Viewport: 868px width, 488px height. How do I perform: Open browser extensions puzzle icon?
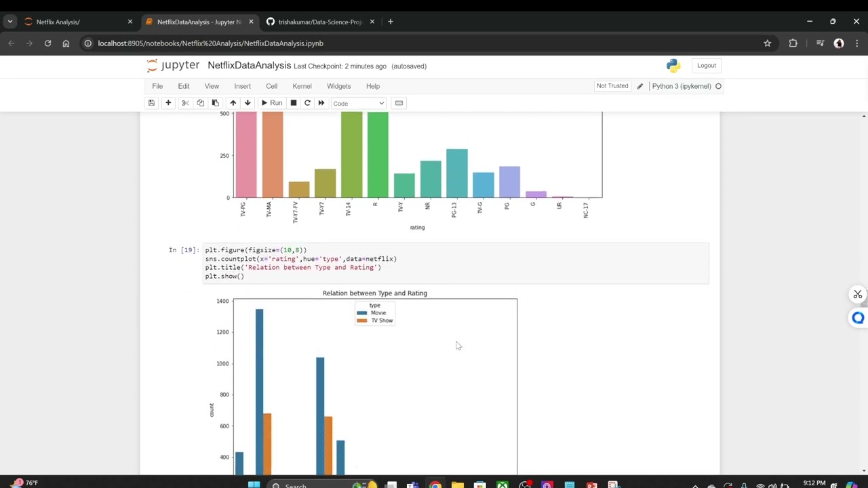(x=793, y=43)
